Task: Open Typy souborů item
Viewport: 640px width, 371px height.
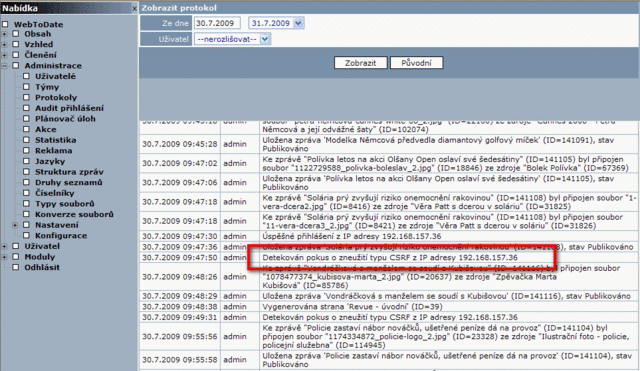Action: point(64,204)
